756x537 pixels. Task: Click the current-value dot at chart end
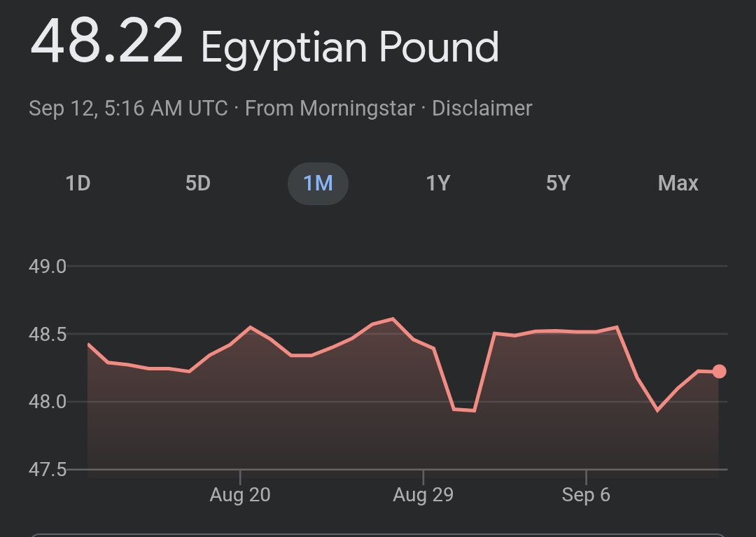pyautogui.click(x=719, y=371)
